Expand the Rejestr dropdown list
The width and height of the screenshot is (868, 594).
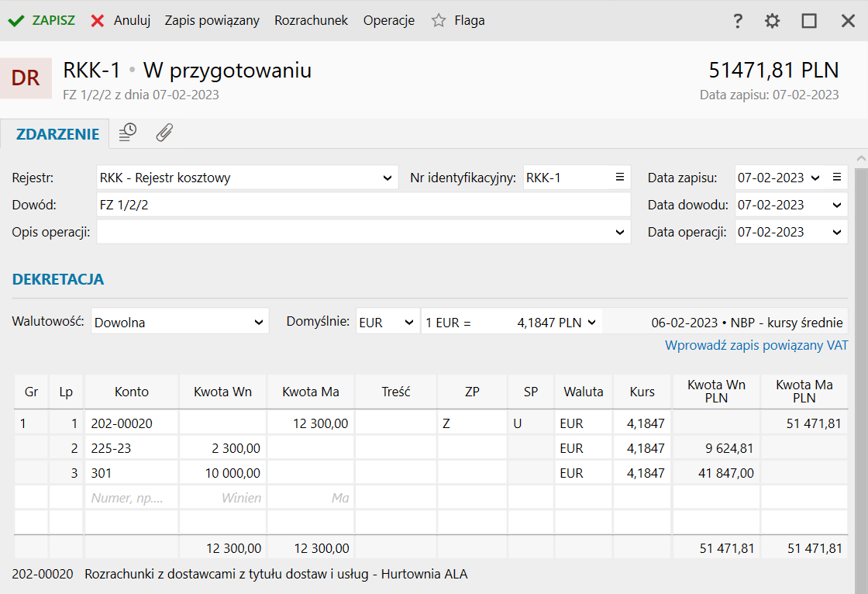tap(387, 178)
